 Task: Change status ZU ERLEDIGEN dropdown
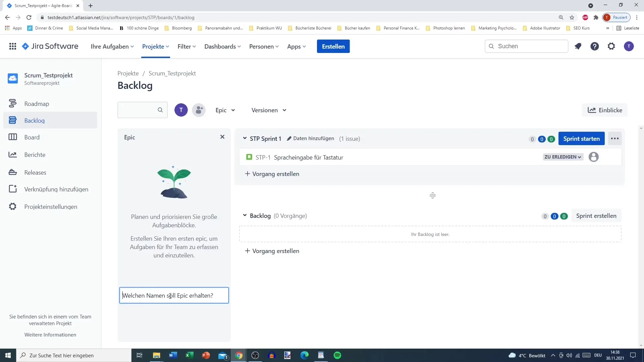[x=563, y=157]
